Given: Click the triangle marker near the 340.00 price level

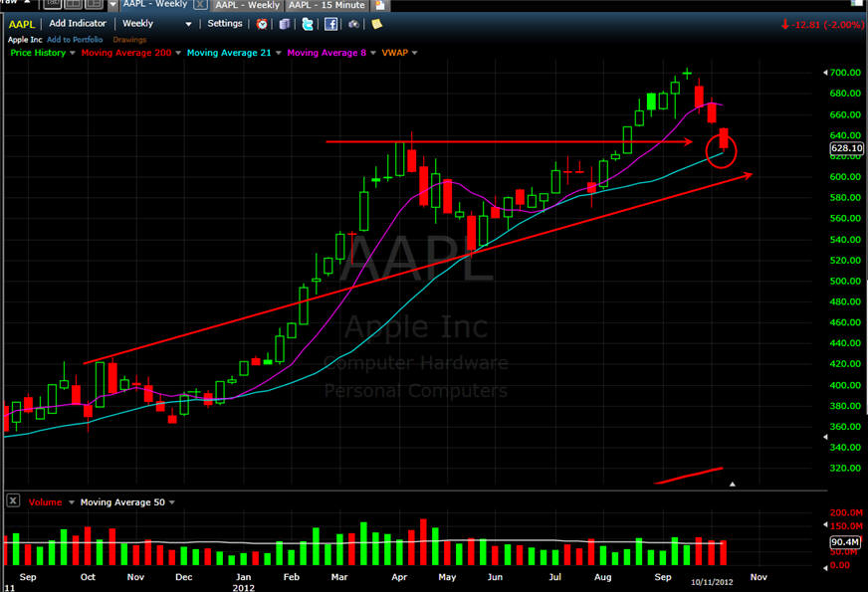Looking at the screenshot, I should click(x=825, y=437).
